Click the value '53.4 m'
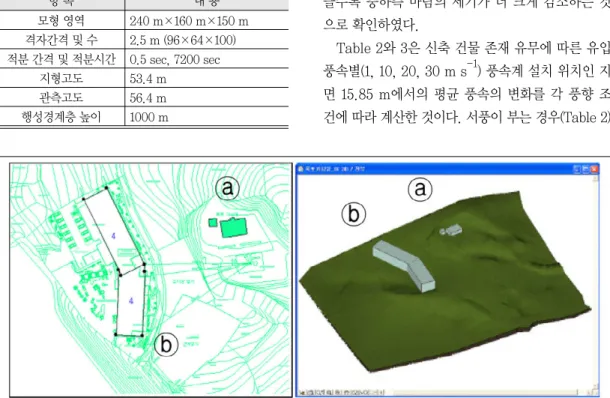This screenshot has width=610, height=398. click(148, 79)
